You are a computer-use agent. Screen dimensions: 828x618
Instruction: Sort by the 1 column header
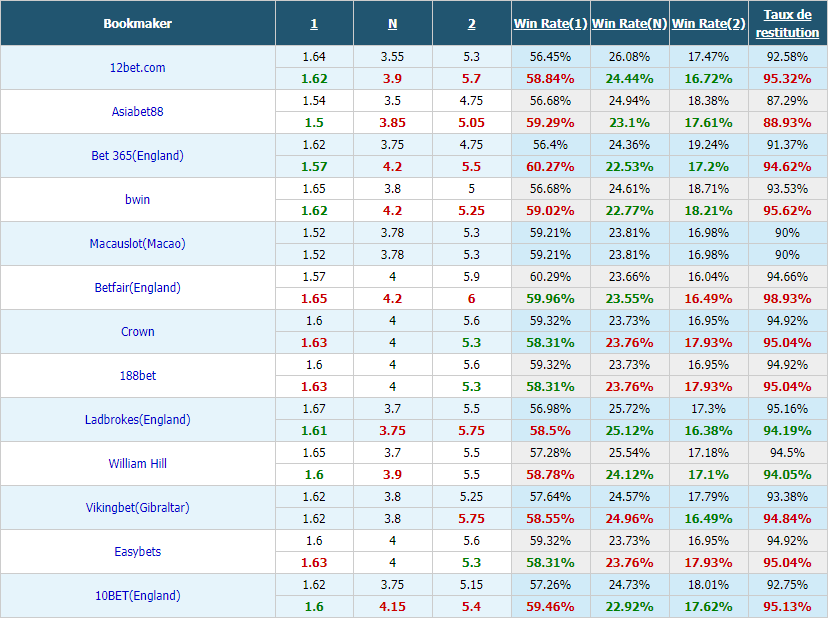pos(314,24)
